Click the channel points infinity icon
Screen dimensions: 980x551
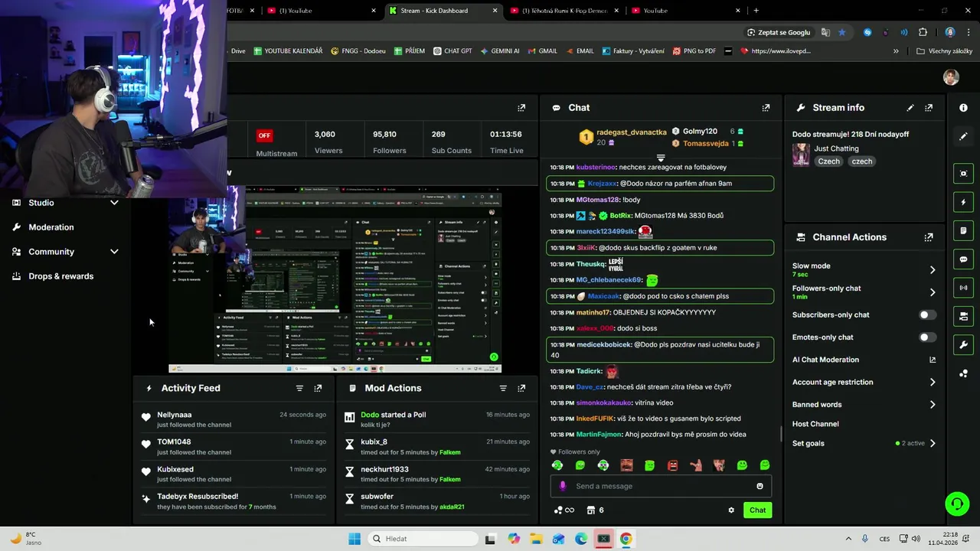563,510
